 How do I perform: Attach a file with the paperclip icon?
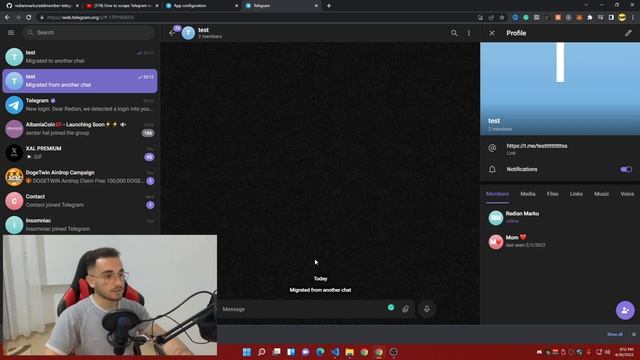coord(405,309)
